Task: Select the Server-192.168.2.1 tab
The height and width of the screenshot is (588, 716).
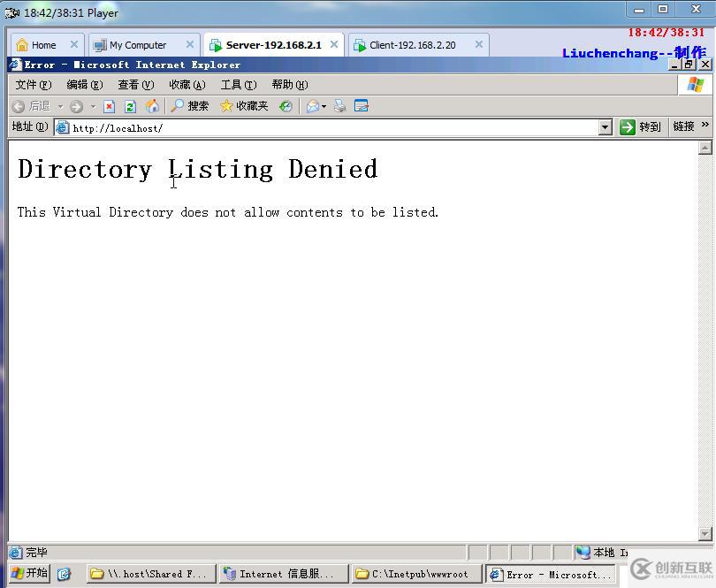Action: (x=273, y=45)
